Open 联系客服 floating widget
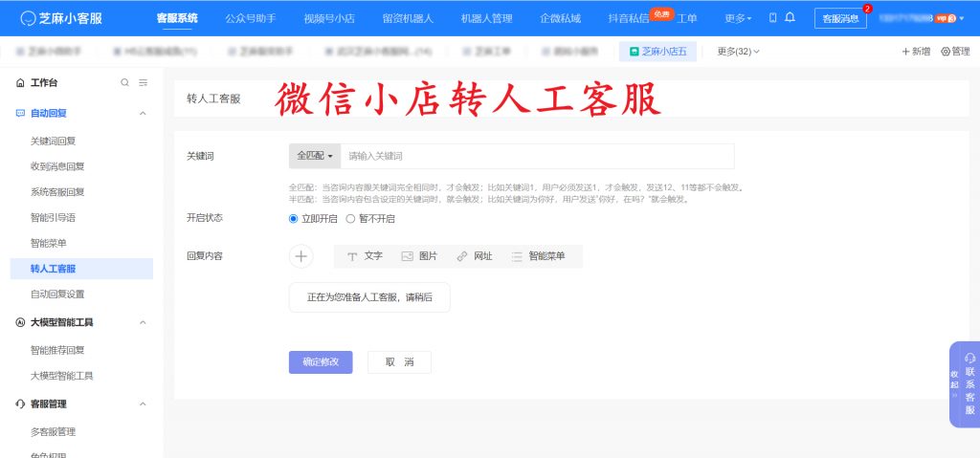 (x=970, y=383)
